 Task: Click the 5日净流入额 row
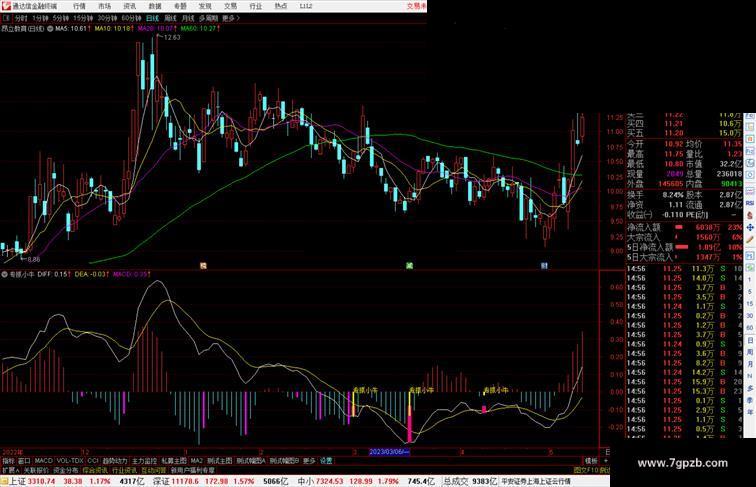684,247
